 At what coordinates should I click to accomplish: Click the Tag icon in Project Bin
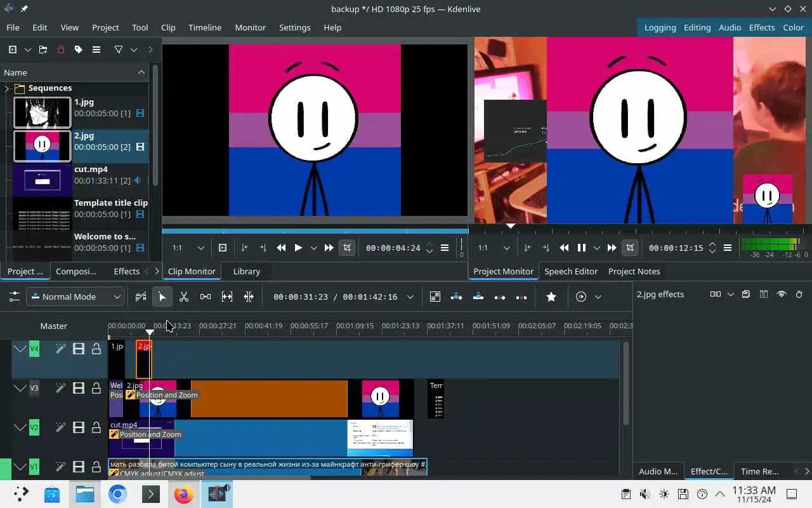tap(79, 50)
